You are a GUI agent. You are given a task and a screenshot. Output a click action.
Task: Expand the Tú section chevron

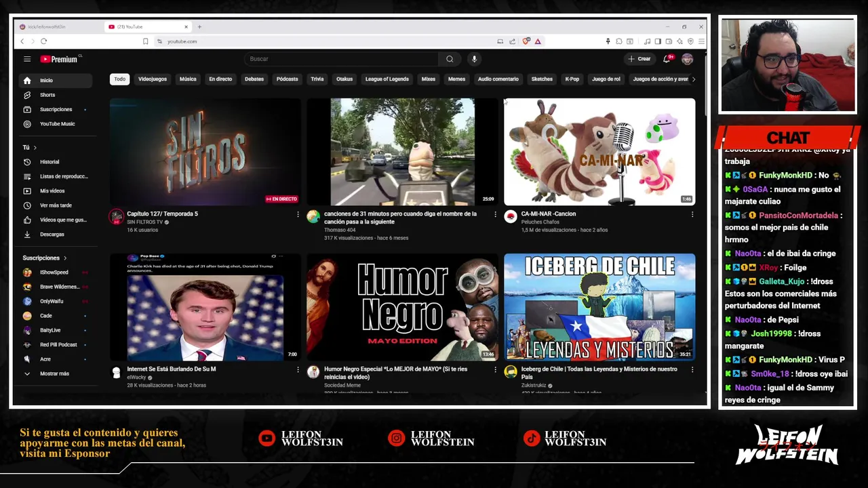point(35,147)
